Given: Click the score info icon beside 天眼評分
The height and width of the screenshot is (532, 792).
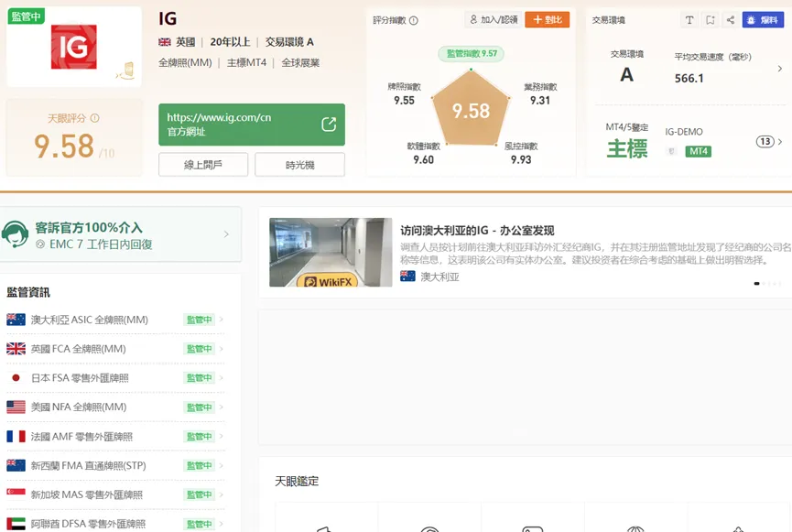Looking at the screenshot, I should coord(94,118).
